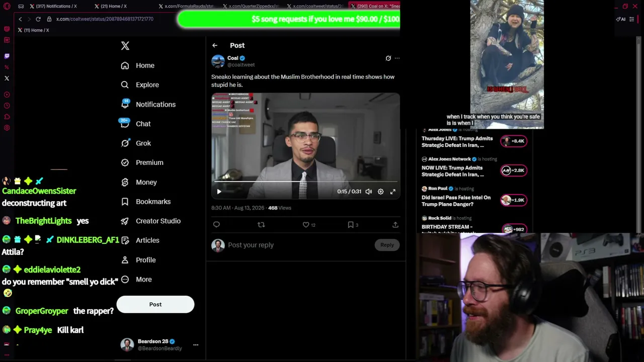Switch to '(317) Notifications / X' tab
644x362 pixels.
(x=53, y=7)
